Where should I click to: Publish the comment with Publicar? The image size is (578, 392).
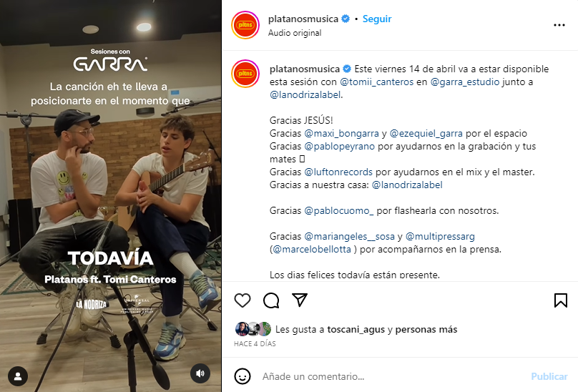click(x=549, y=376)
